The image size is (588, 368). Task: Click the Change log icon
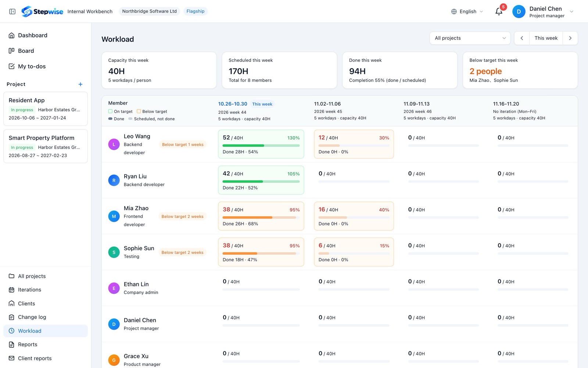coord(11,317)
